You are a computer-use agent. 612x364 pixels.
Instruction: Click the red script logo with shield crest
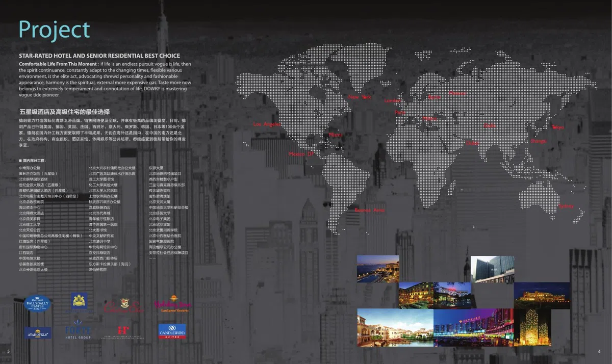(123, 305)
